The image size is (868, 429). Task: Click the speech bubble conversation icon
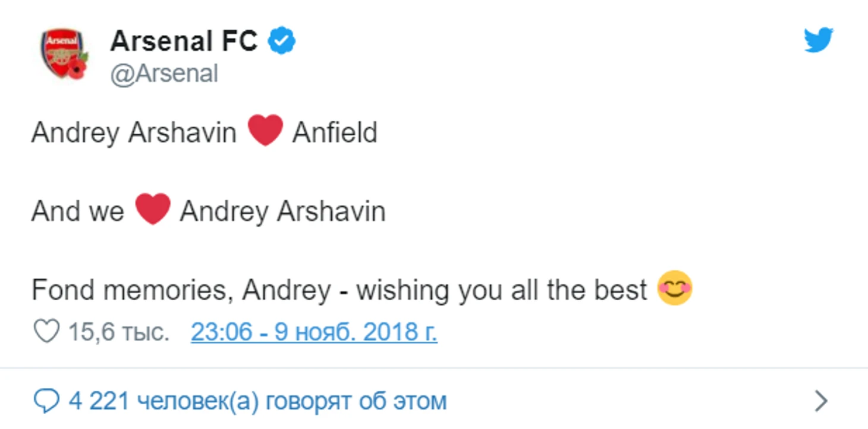pyautogui.click(x=46, y=401)
